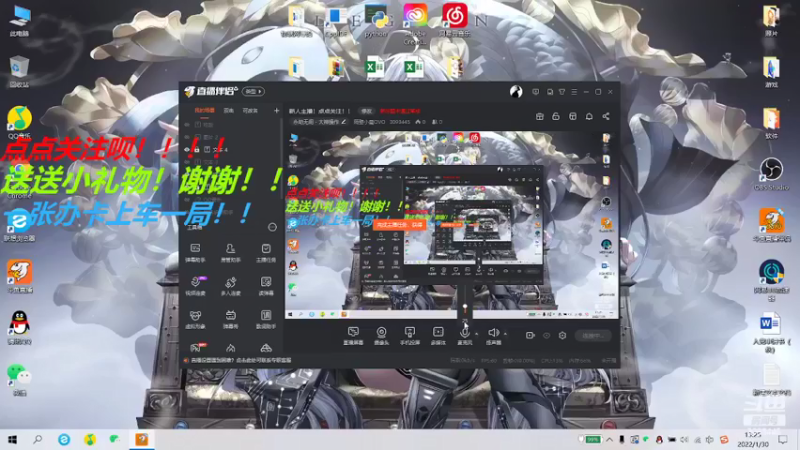Select the QQ penguin desktop icon
This screenshot has width=800, height=450.
[19, 327]
